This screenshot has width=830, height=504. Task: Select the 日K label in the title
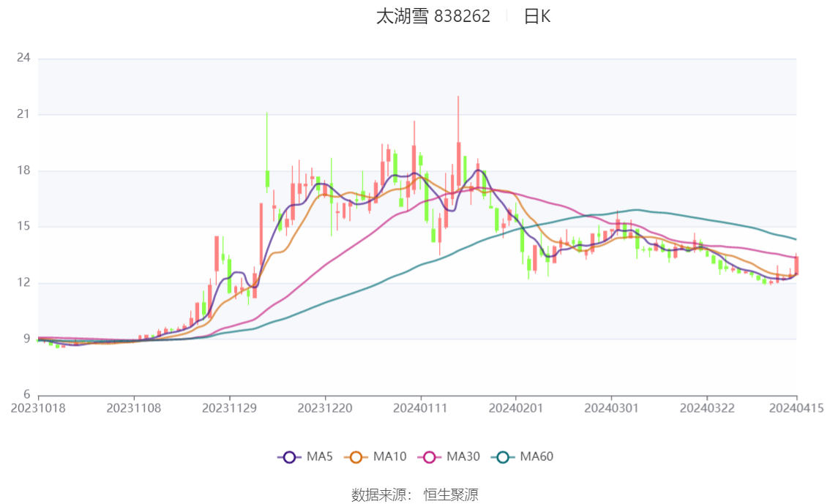[536, 17]
